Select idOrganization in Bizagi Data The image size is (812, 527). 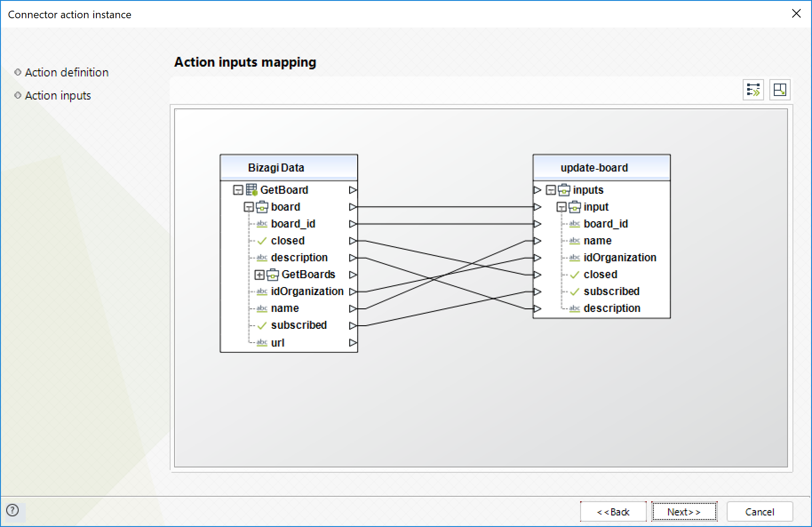click(307, 291)
